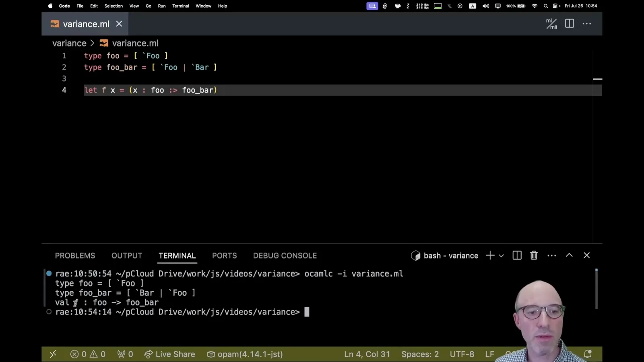Open the Run menu
644x362 pixels.
[x=162, y=6]
